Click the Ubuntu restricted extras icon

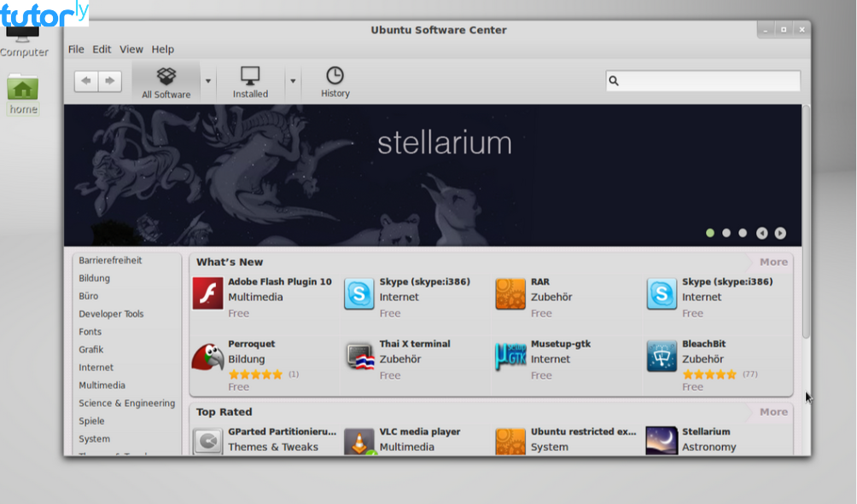510,441
